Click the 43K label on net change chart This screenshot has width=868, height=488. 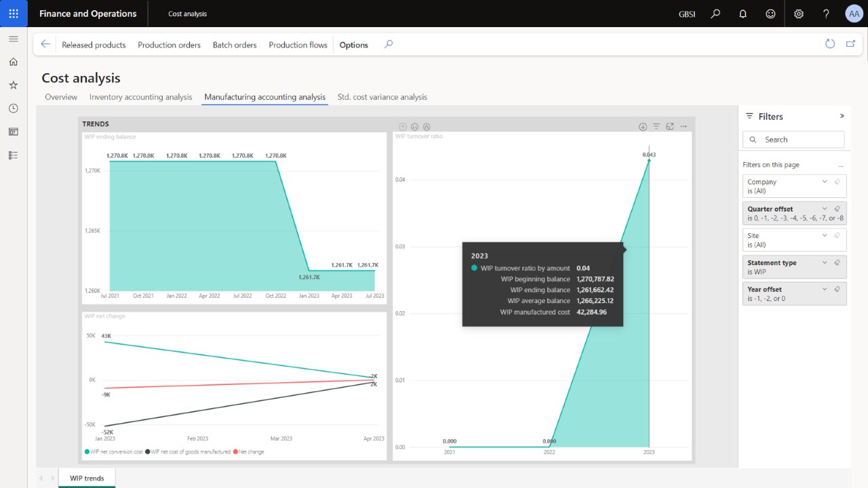pyautogui.click(x=106, y=336)
